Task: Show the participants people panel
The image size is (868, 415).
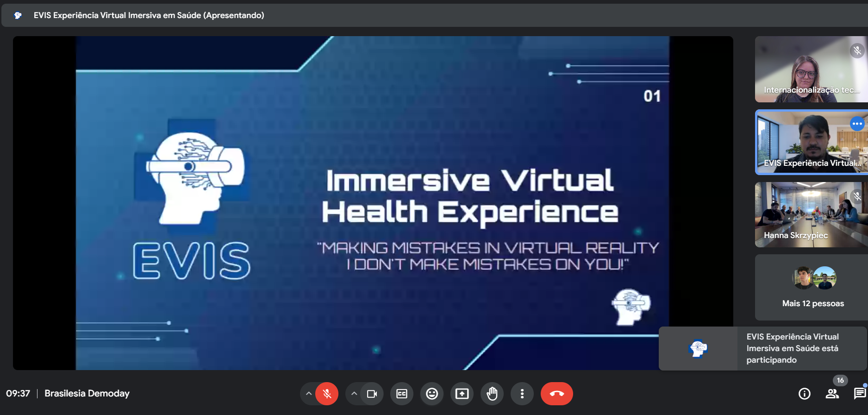Action: tap(832, 394)
